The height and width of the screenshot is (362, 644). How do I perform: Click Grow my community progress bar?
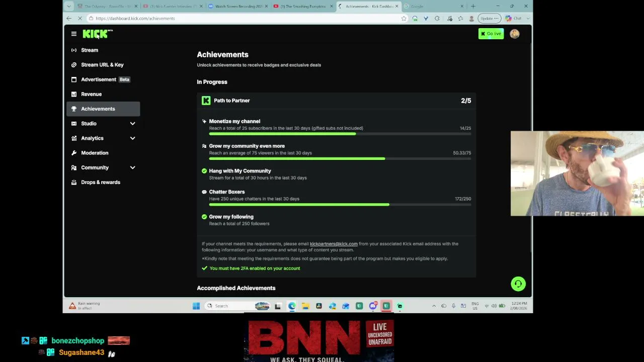pos(340,159)
